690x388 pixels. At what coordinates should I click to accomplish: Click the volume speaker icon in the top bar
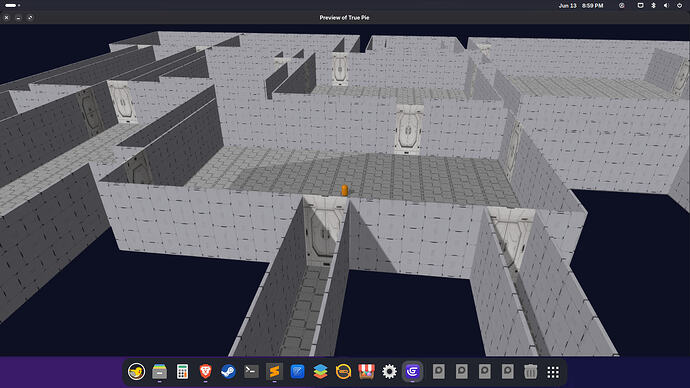point(666,6)
